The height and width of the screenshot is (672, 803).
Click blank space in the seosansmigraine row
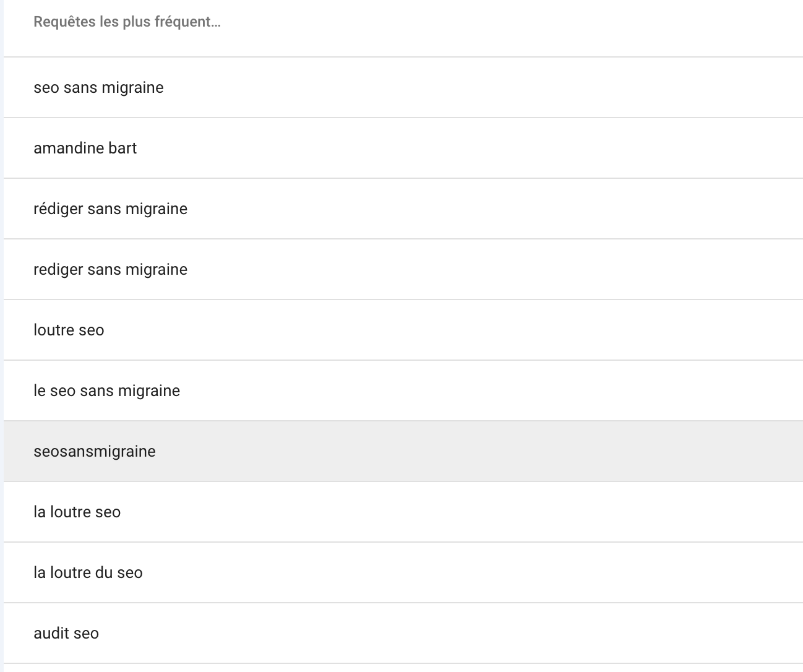[x=483, y=451]
